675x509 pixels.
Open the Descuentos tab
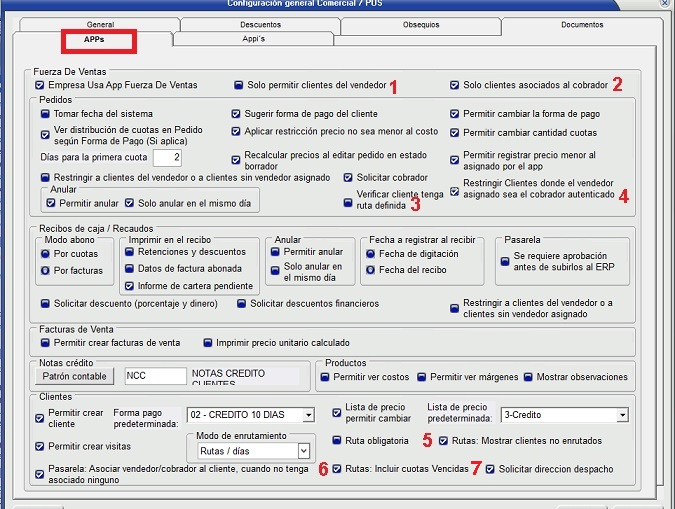260,23
